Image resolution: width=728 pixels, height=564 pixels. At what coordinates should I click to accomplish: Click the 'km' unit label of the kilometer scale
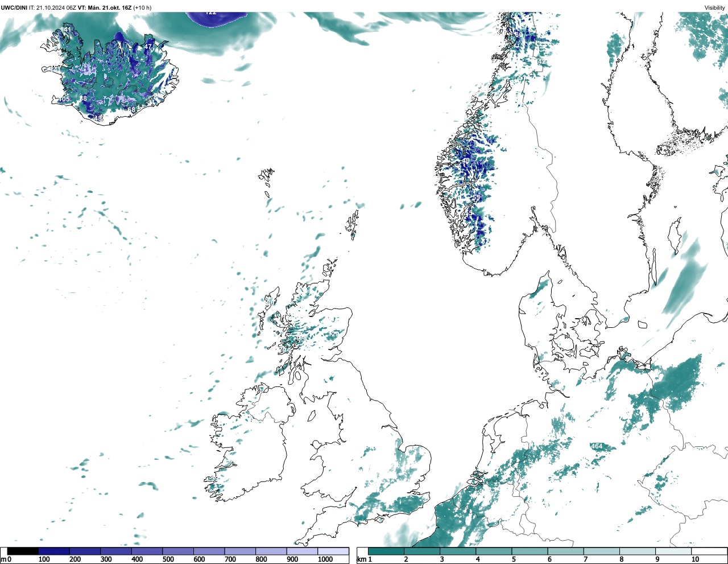[361, 559]
